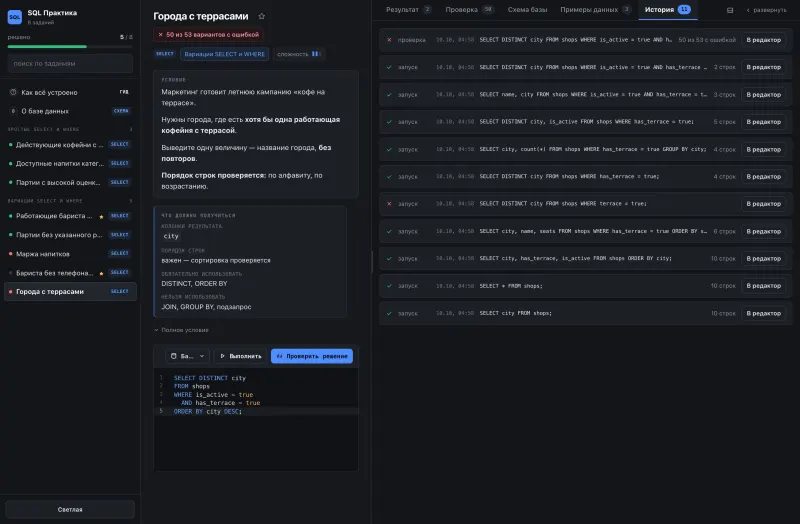
Task: Switch to the Результат tab
Action: click(x=408, y=10)
